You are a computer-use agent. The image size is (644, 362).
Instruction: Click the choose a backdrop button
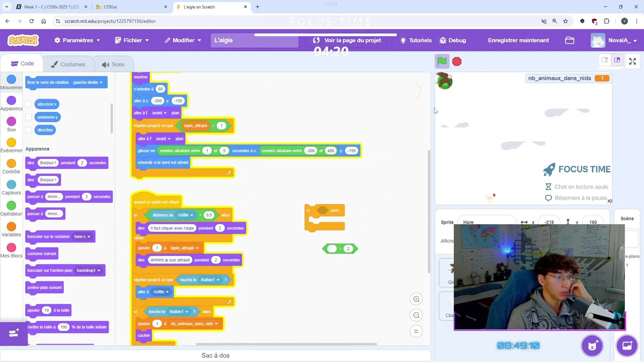(x=627, y=345)
